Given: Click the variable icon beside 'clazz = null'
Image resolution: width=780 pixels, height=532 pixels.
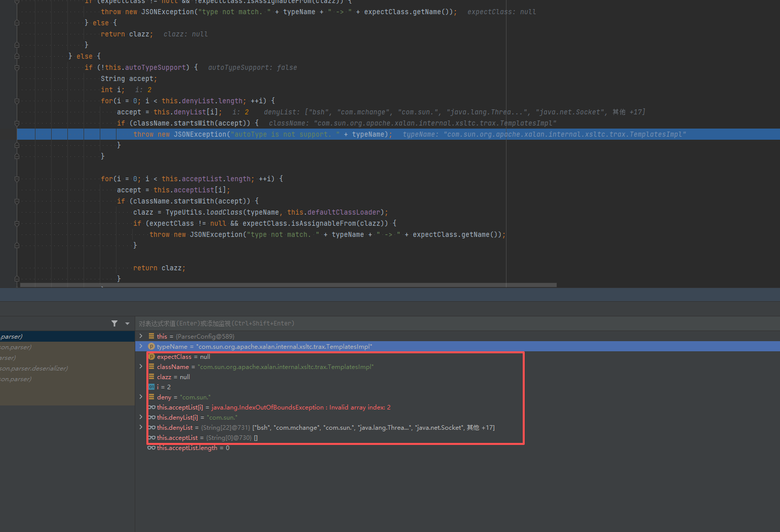Looking at the screenshot, I should [x=151, y=377].
